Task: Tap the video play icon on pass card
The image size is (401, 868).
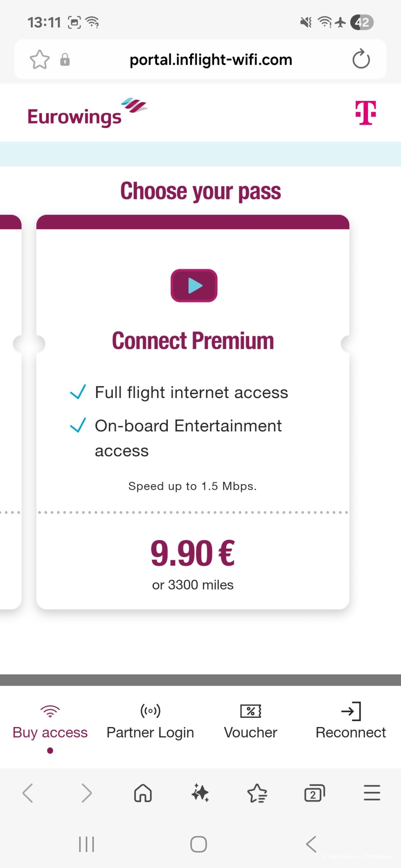Action: [194, 285]
